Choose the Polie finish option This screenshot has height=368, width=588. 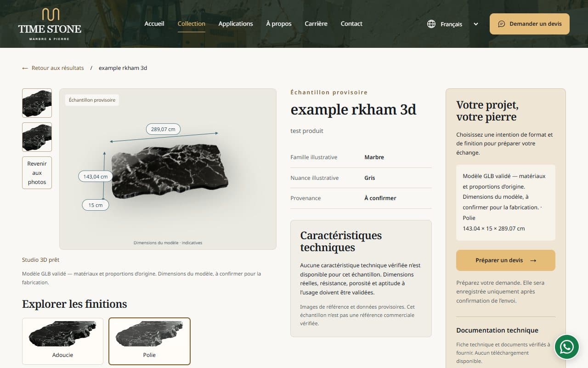pos(149,341)
